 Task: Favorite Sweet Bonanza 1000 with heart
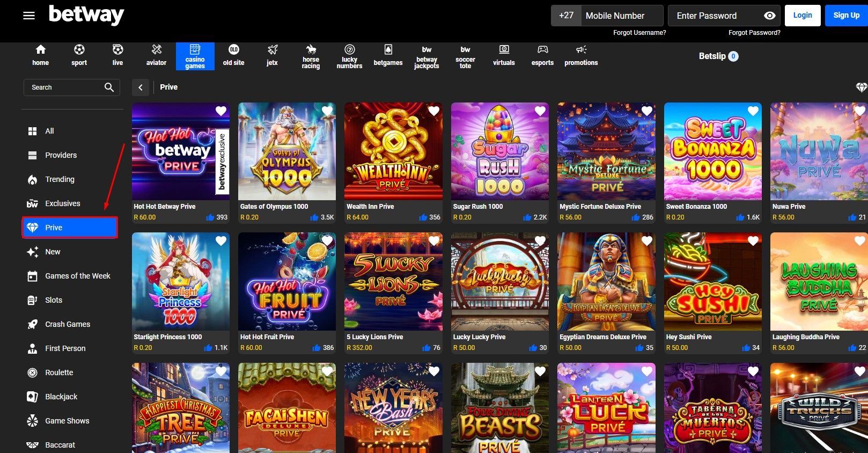(753, 111)
